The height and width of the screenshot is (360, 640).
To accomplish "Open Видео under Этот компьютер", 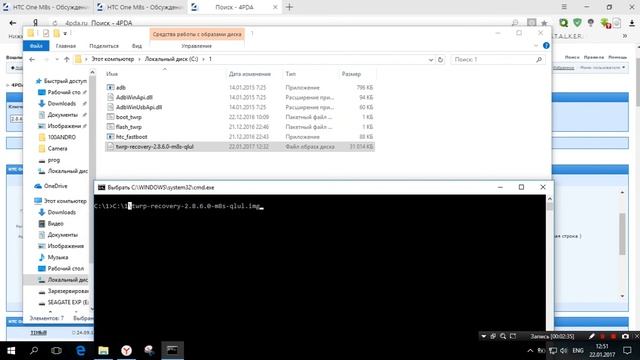I will pyautogui.click(x=51, y=223).
